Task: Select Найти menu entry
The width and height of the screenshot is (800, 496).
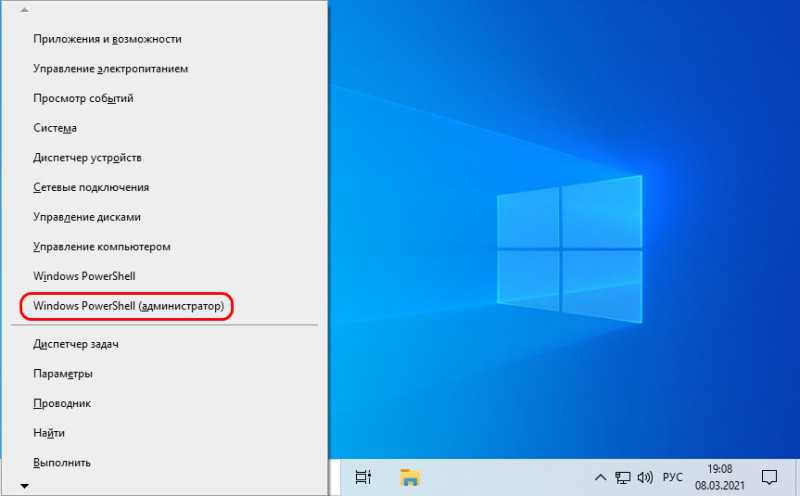Action: (x=164, y=433)
